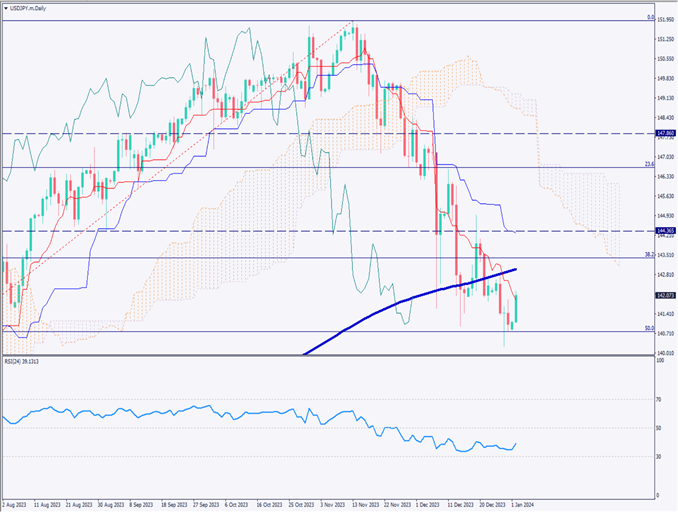This screenshot has height=512, width=678.
Task: Click the triangle icon beside USDJPY.m,Daily title
Action: tap(7, 6)
